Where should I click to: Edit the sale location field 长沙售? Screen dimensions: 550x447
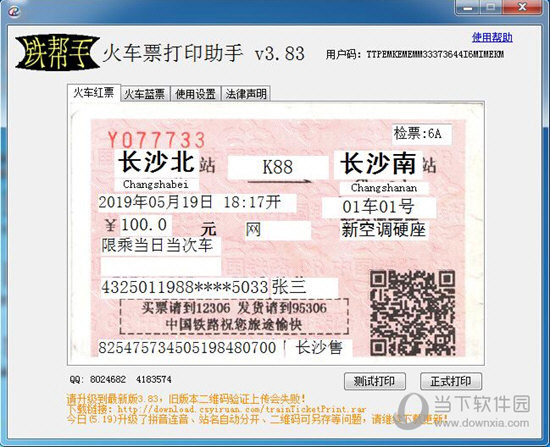[x=318, y=348]
